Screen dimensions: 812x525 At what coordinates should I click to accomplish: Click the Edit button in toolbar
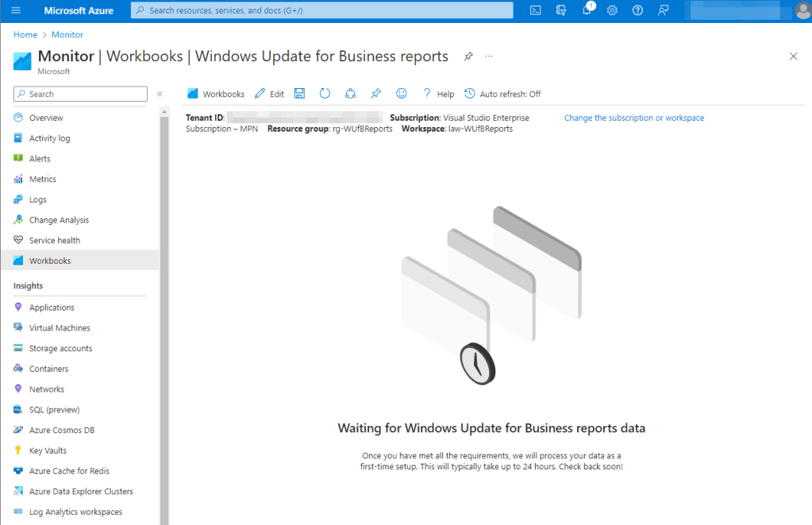pyautogui.click(x=269, y=94)
